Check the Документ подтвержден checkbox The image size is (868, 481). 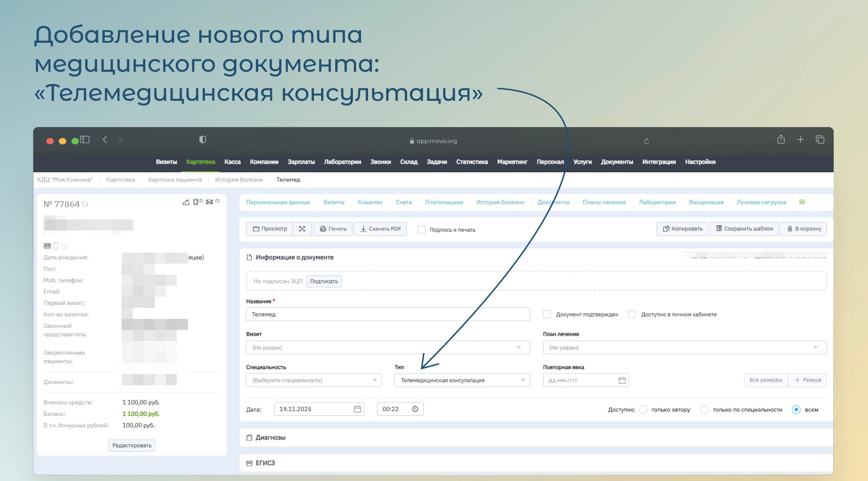click(547, 314)
